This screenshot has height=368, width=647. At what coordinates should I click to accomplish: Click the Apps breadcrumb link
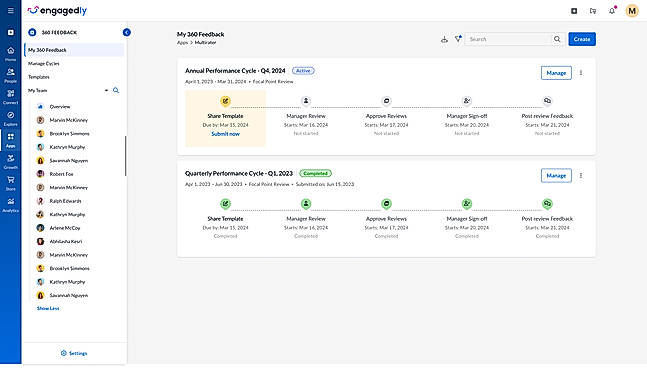pos(182,42)
